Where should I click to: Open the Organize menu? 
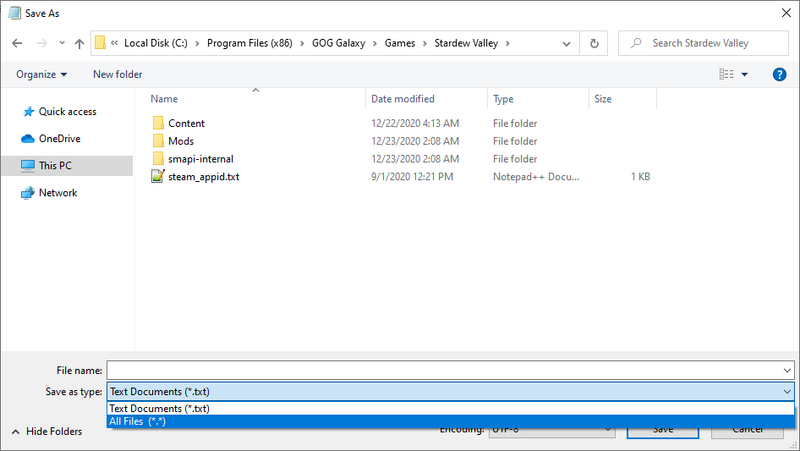41,74
